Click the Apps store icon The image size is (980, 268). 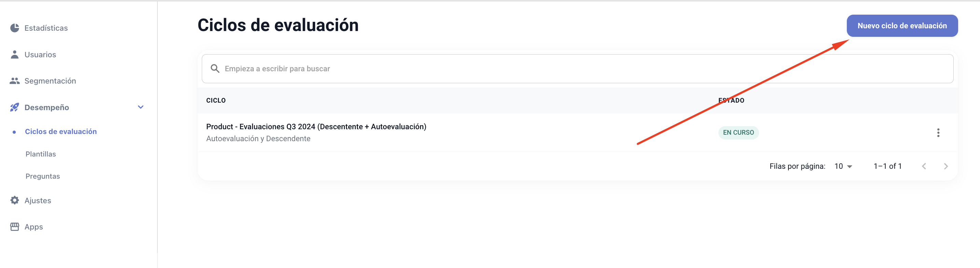click(14, 226)
